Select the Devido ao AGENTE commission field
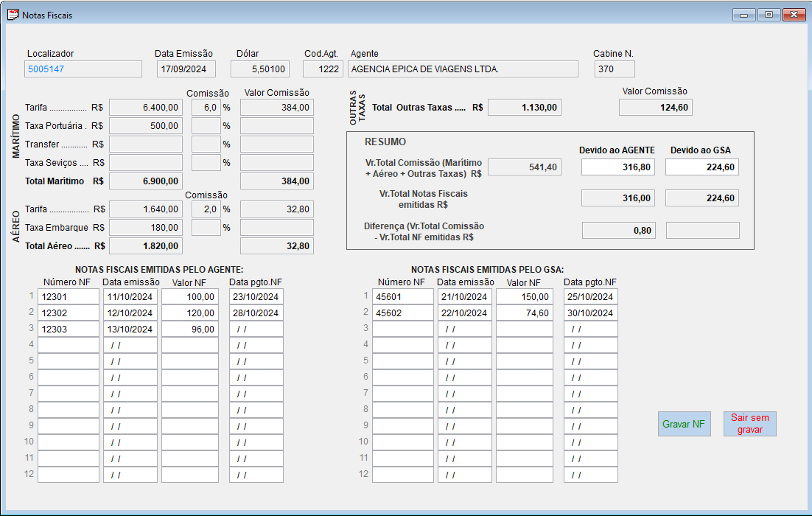Screen dimensions: 812x516 [618, 167]
